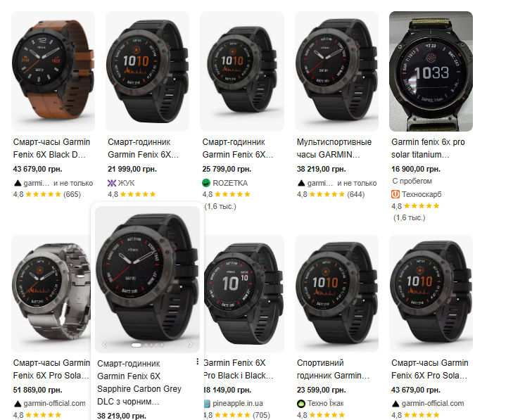Screen dimensions: 513x420
Task: Open Мультиспортивные часы GARMIN product title
Action: 334,148
